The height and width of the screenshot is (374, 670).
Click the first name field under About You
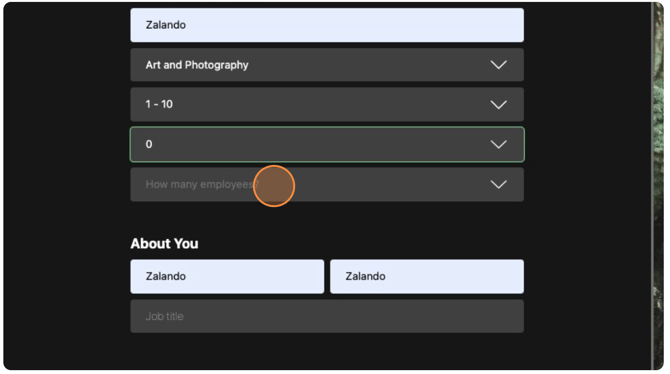(x=227, y=277)
